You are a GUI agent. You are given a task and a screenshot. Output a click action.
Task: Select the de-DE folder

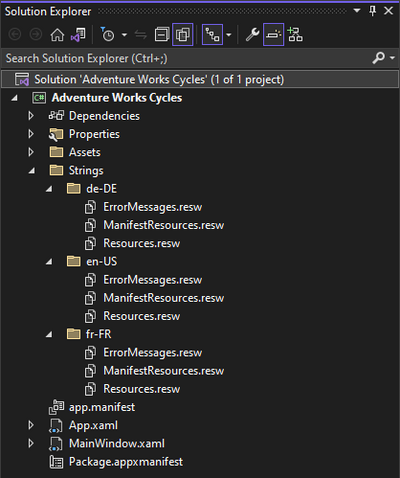(101, 188)
